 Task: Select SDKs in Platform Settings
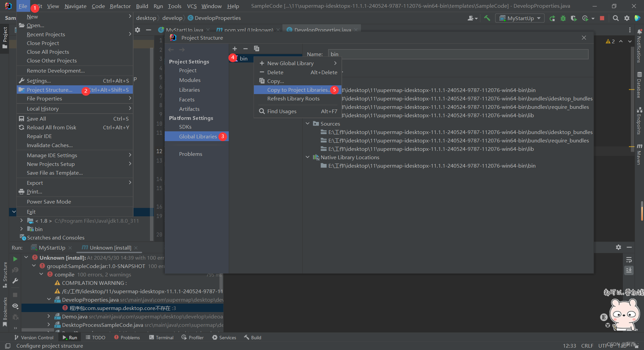coord(185,127)
